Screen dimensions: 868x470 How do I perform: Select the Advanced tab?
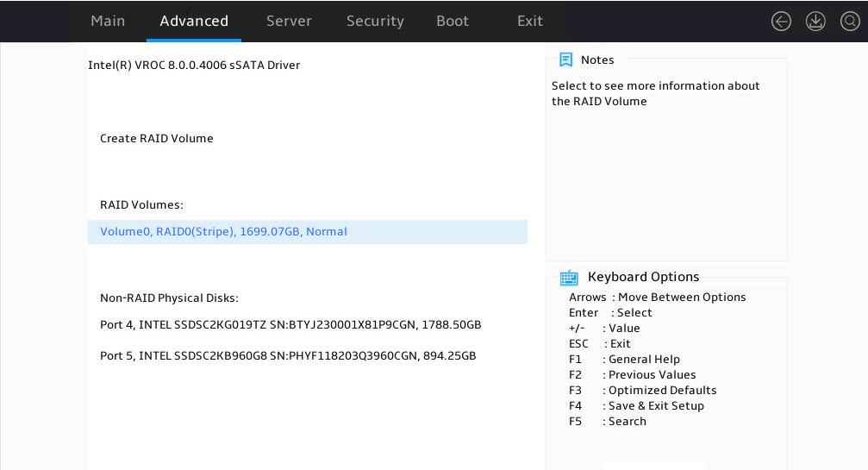pyautogui.click(x=194, y=21)
